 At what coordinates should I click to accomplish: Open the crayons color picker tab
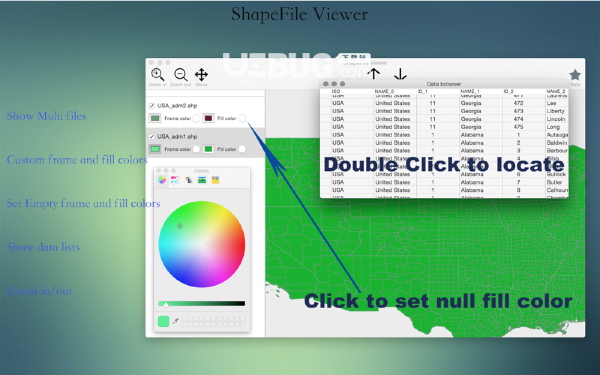pos(215,180)
